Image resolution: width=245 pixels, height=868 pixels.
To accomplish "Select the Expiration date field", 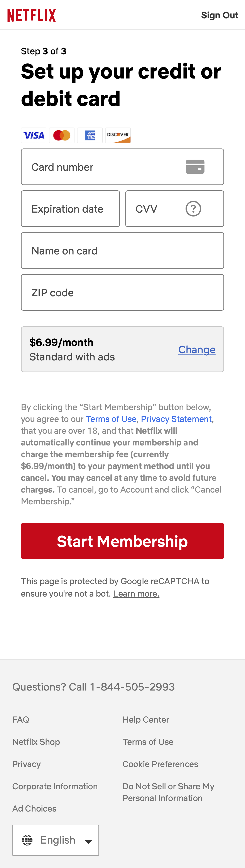I will (70, 209).
